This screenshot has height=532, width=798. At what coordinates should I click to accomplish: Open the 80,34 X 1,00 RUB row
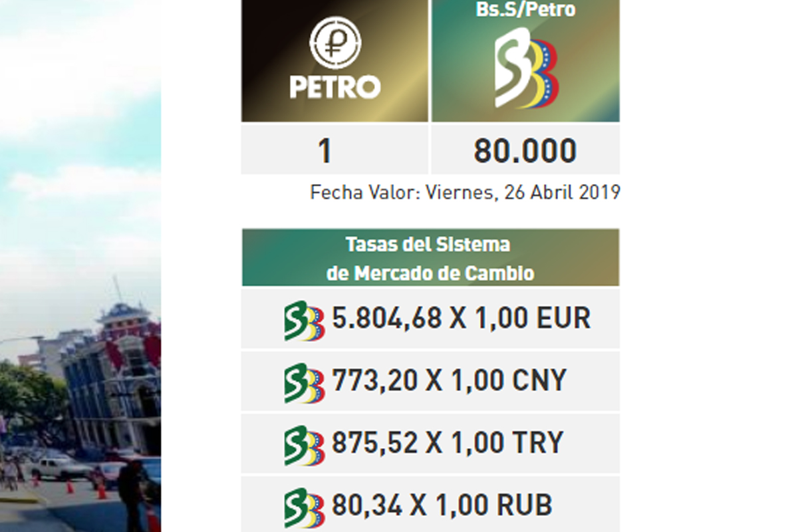[430, 504]
